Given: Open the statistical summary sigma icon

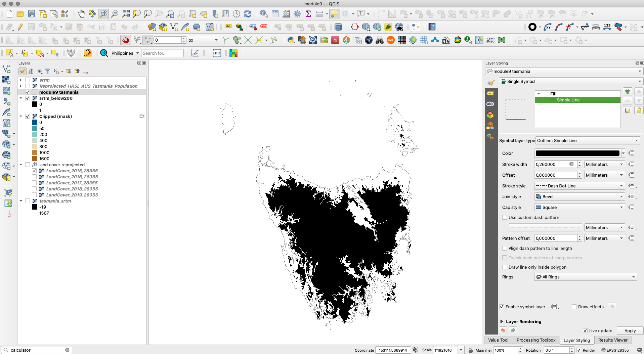Looking at the screenshot, I should click(x=308, y=14).
